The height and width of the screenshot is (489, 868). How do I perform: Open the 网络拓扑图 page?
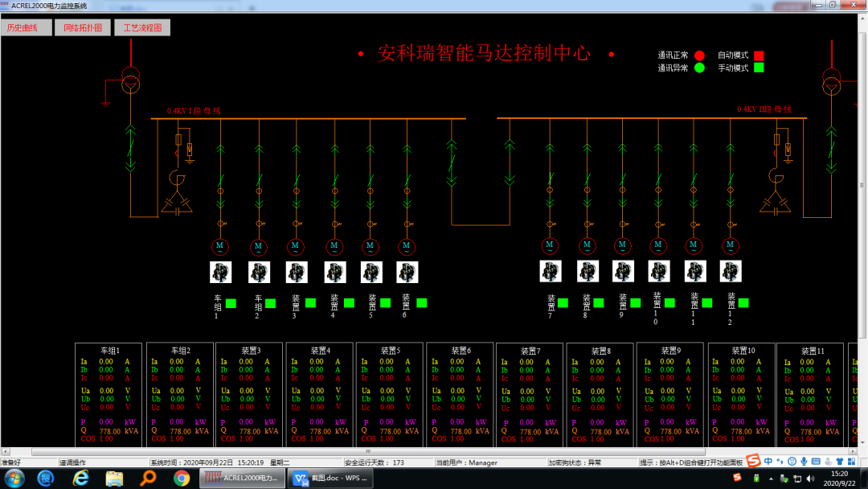83,27
